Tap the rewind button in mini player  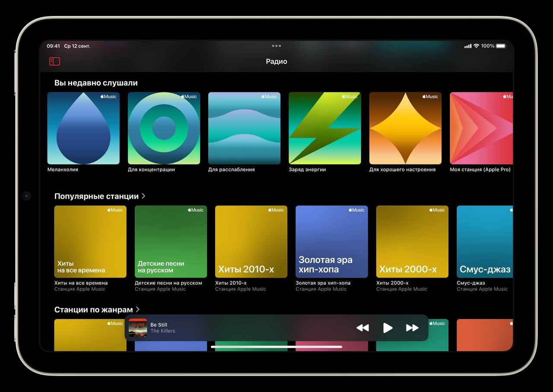(362, 328)
